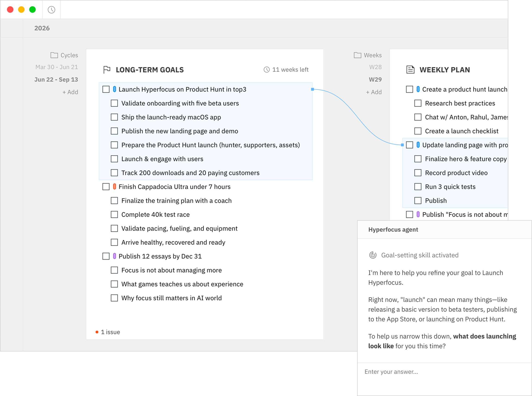Check Launch & engage with users
Screen dimensions: 532x396
click(114, 159)
